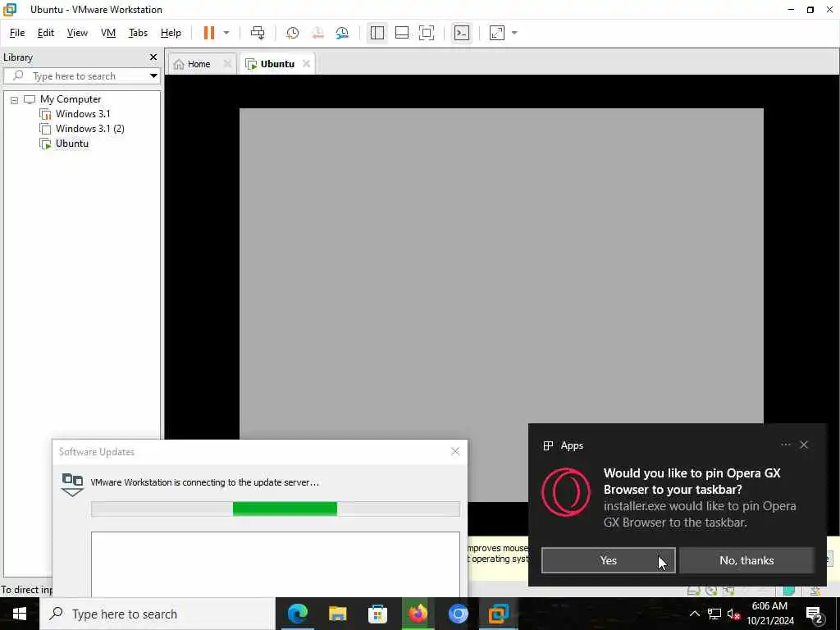The width and height of the screenshot is (840, 630).
Task: Open the File menu
Action: (17, 33)
